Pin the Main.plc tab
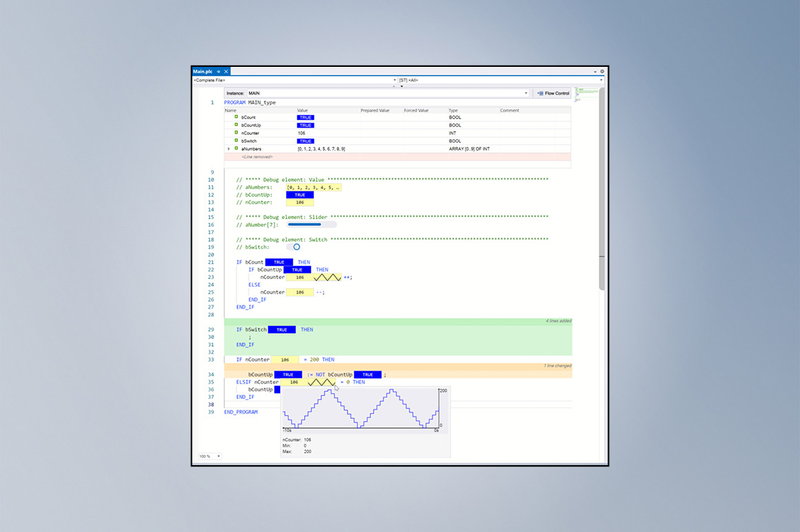 (219, 72)
